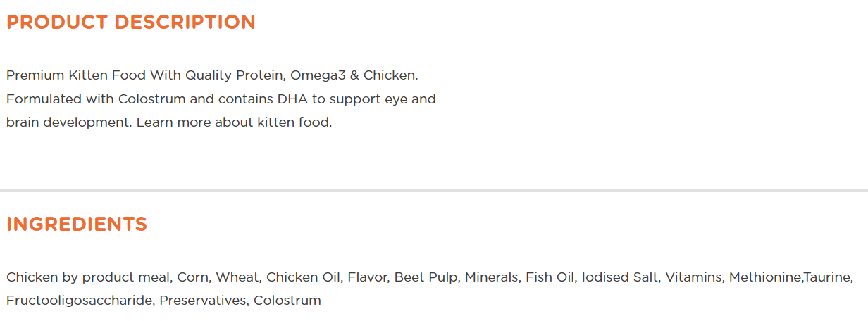Screen dimensions: 868x321
Task: Click the PRODUCT DESCRIPTION heading
Action: [130, 22]
